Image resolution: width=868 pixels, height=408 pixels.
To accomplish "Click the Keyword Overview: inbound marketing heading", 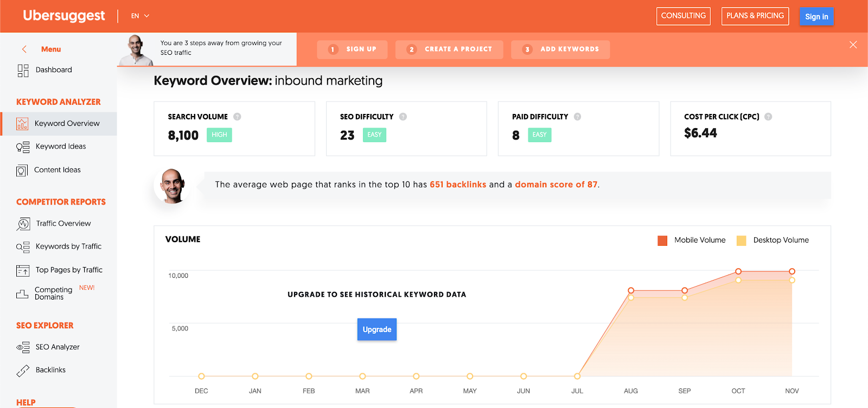I will (x=268, y=81).
